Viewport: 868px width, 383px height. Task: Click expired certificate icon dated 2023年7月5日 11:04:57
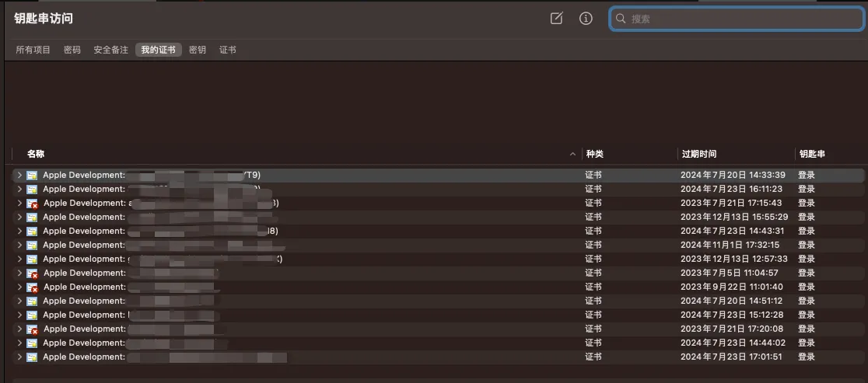coord(32,273)
